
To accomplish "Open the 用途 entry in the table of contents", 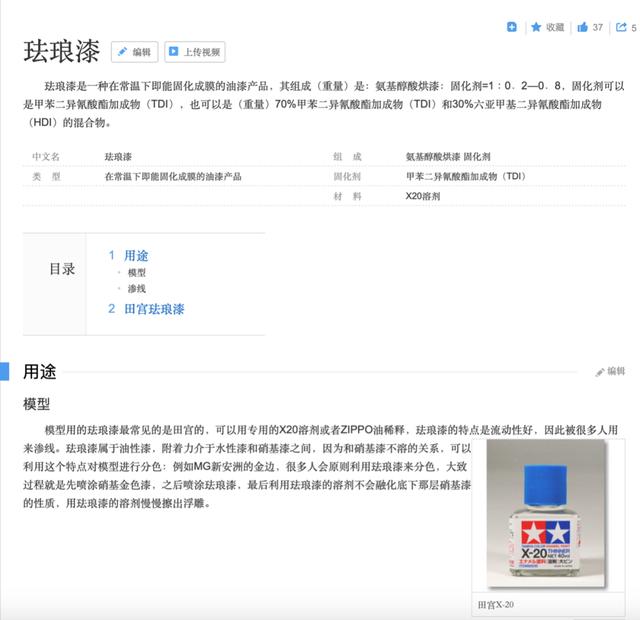I will [x=136, y=256].
